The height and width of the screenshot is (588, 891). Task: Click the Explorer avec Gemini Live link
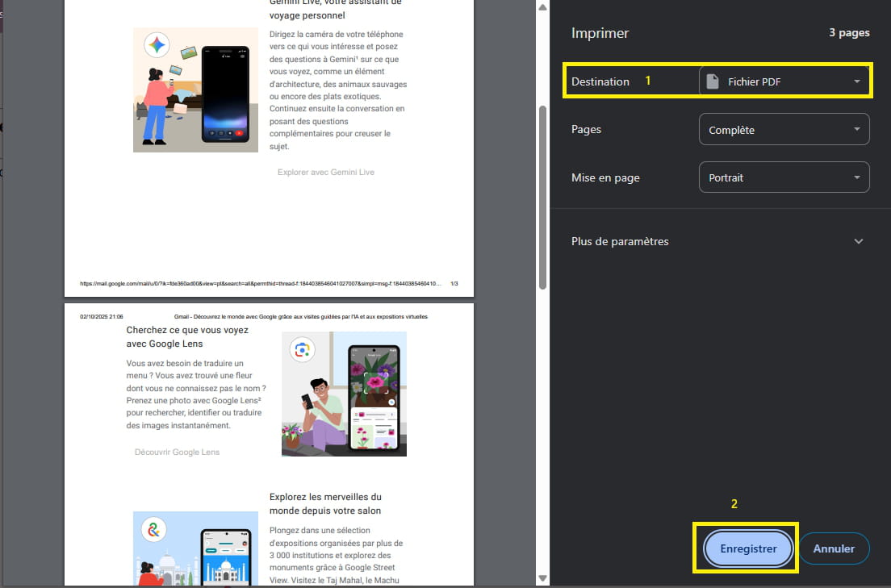[x=325, y=172]
